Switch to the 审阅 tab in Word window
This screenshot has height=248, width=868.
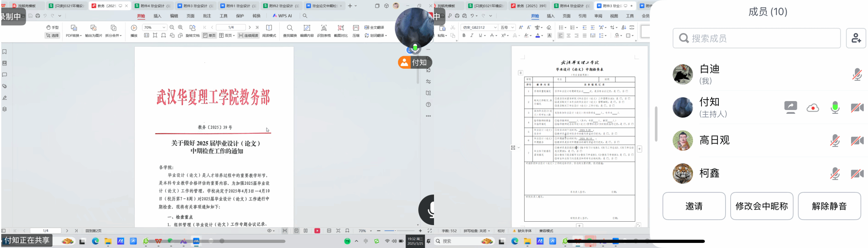[598, 16]
